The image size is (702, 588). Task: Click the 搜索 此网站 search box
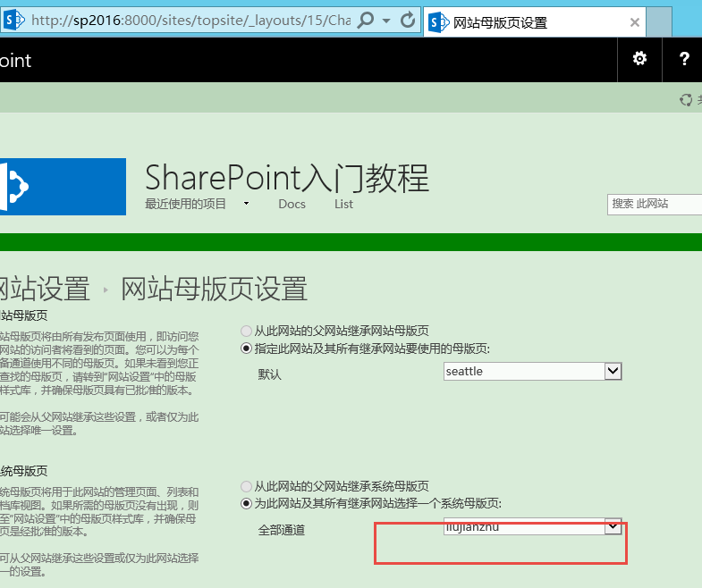pos(655,205)
